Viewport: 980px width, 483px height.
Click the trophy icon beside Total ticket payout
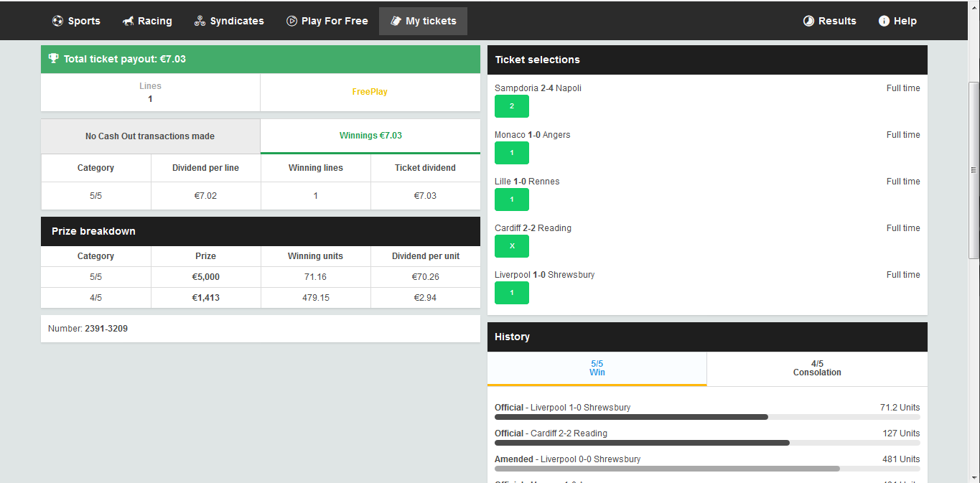point(54,59)
